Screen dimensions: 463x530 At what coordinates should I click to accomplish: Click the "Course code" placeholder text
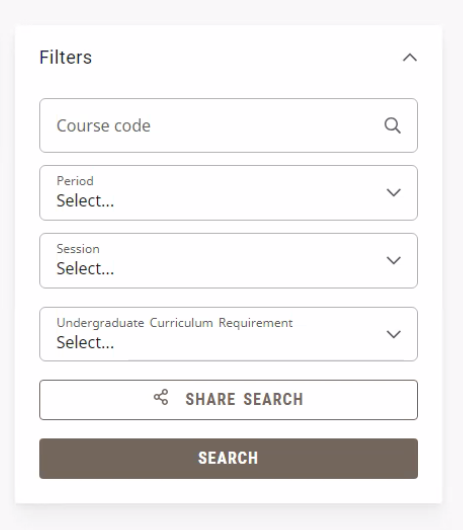(103, 126)
